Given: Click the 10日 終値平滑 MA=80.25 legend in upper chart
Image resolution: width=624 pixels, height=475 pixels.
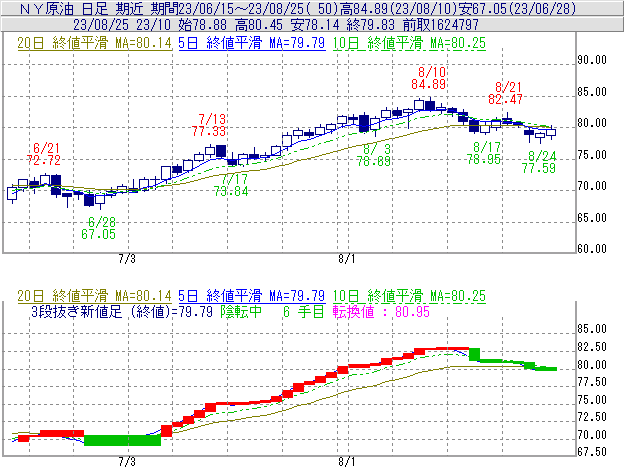Looking at the screenshot, I should pos(409,43).
